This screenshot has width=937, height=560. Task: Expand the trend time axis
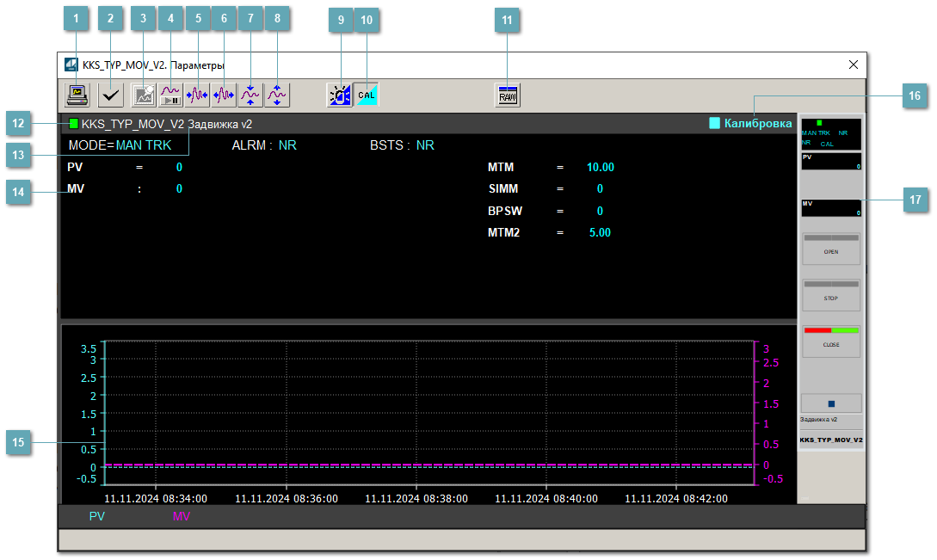click(x=224, y=95)
